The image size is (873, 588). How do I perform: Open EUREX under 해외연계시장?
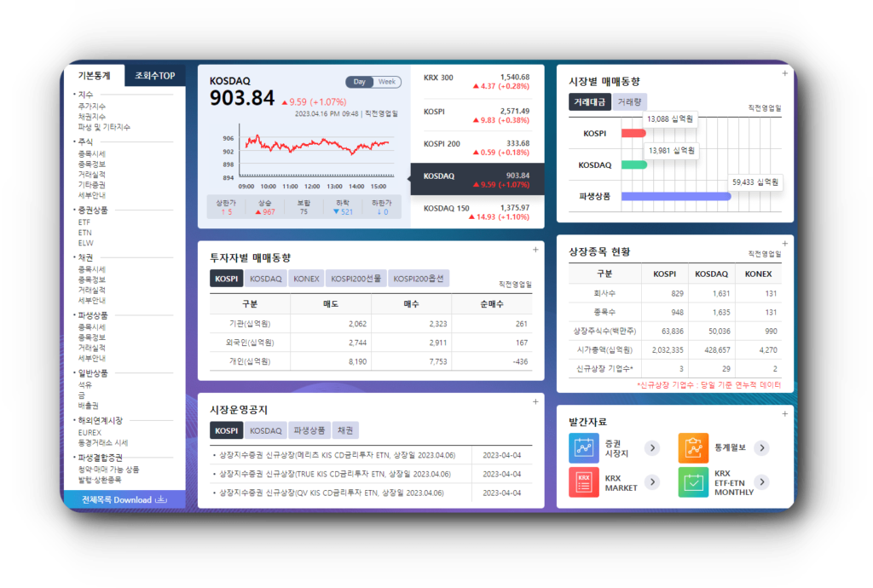click(90, 432)
